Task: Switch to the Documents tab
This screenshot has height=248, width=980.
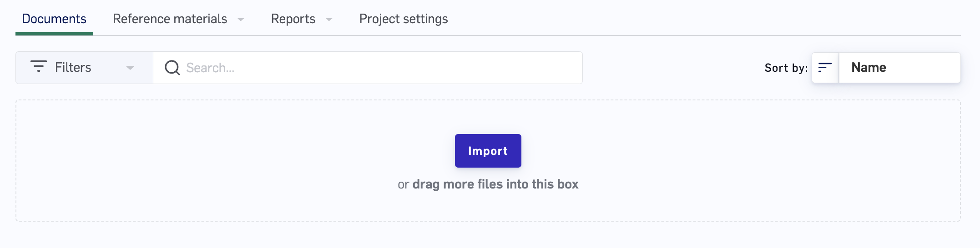Action: [x=54, y=19]
